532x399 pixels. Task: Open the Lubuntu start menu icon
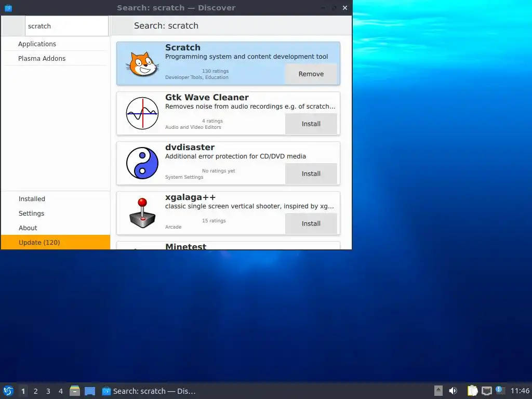[x=8, y=391]
